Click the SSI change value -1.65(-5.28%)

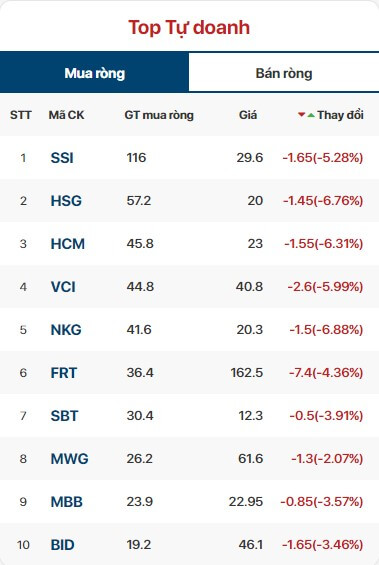click(x=323, y=158)
